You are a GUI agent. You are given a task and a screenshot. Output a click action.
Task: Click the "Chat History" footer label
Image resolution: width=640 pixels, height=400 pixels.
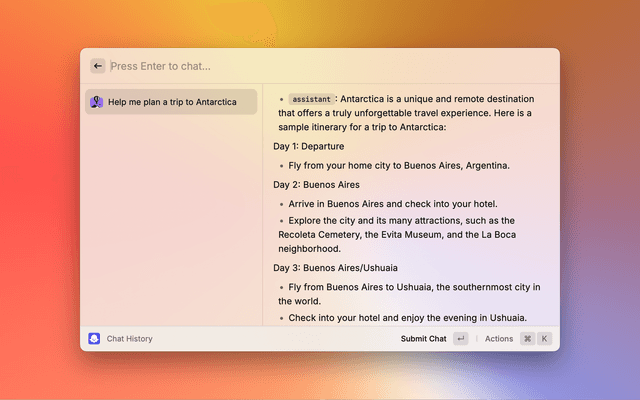pyautogui.click(x=130, y=339)
